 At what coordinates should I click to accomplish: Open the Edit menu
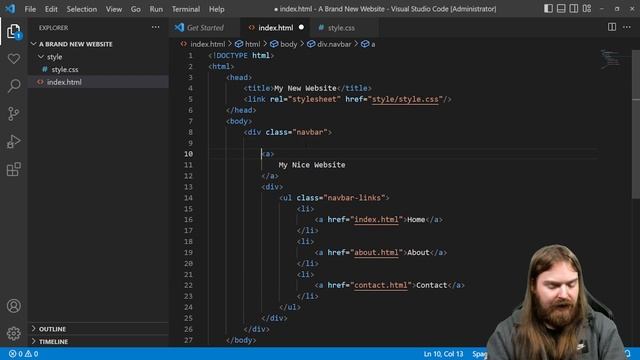51,9
